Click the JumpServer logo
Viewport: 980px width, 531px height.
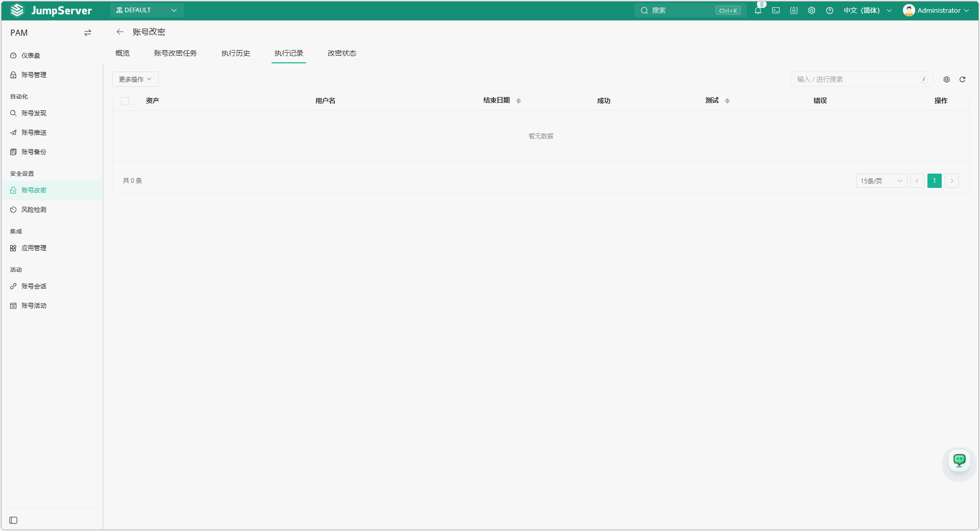[x=51, y=10]
